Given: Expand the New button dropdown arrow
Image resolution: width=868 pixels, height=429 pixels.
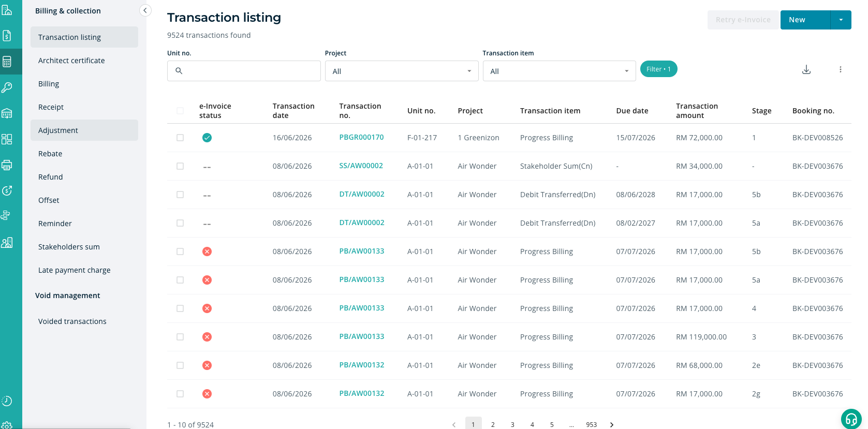Looking at the screenshot, I should (x=841, y=20).
